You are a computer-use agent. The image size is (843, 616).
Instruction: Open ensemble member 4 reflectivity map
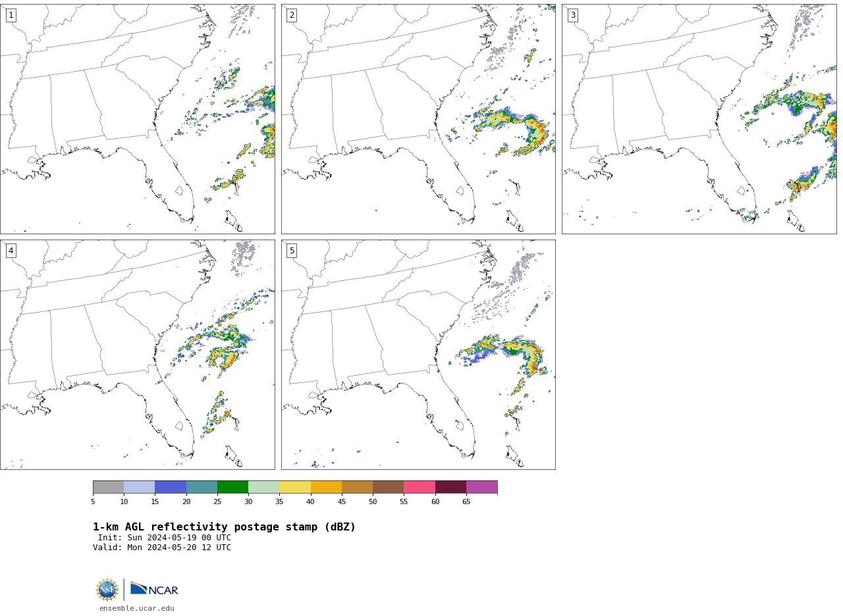137,355
